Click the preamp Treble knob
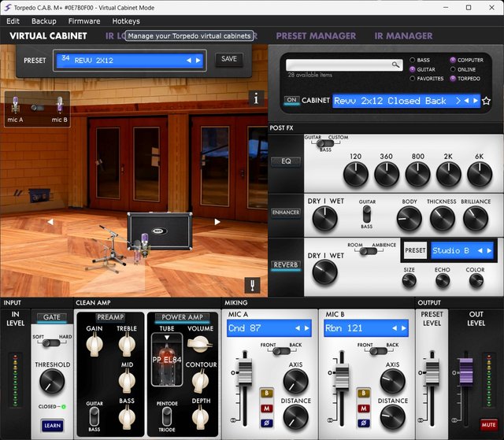 pyautogui.click(x=127, y=344)
